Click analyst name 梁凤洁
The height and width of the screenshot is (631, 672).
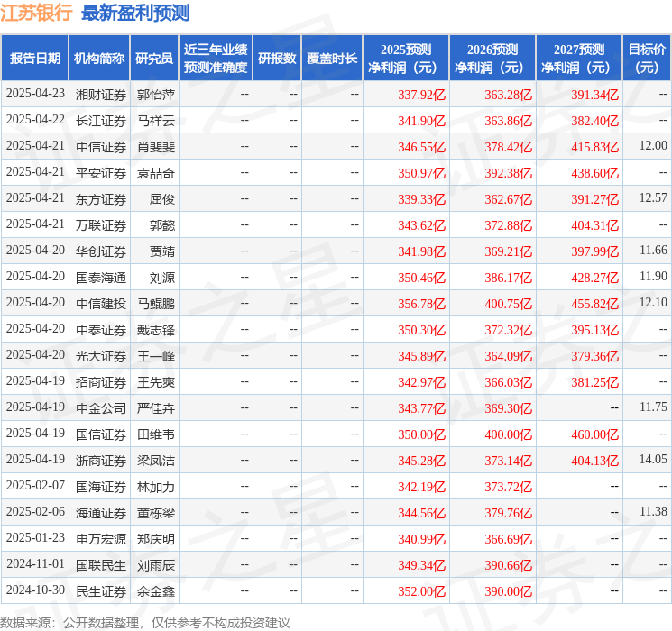point(155,461)
